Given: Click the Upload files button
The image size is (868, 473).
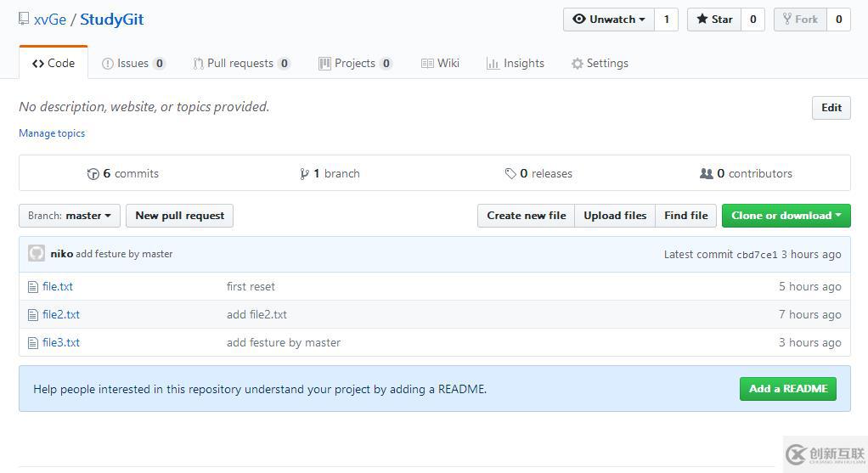Looking at the screenshot, I should 615,216.
